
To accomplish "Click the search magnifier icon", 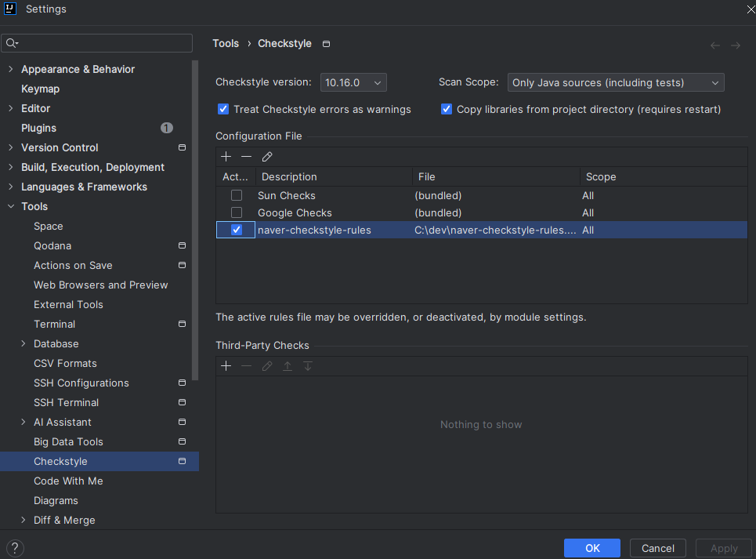I will (x=12, y=43).
